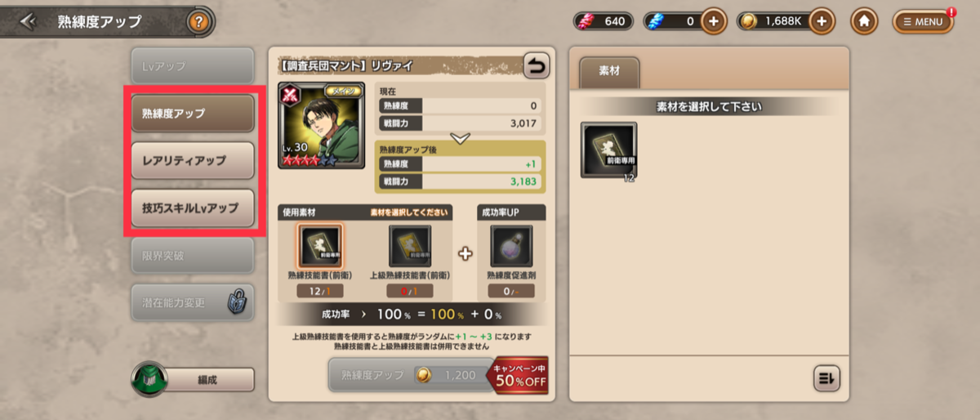Choose the 熟練度促進剤 potion slot
The width and height of the screenshot is (980, 420).
click(x=511, y=246)
